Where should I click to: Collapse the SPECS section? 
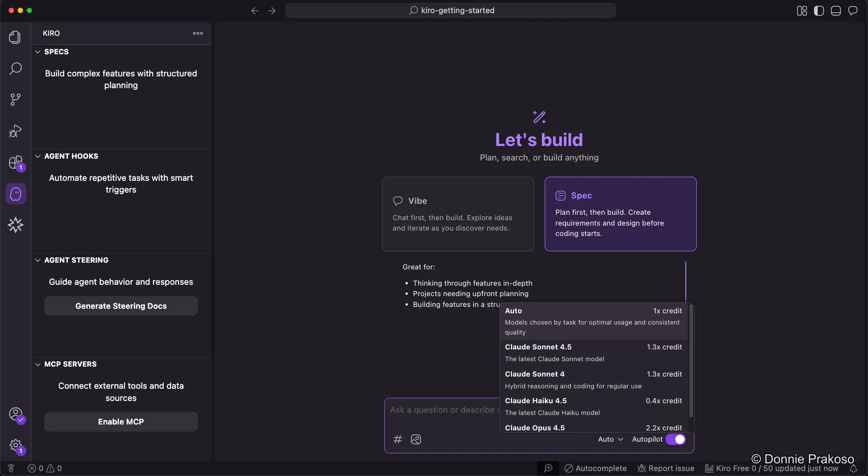coord(38,52)
